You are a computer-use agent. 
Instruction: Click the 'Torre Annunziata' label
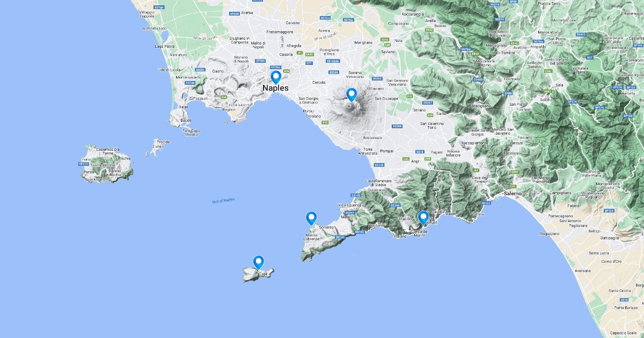click(x=368, y=151)
